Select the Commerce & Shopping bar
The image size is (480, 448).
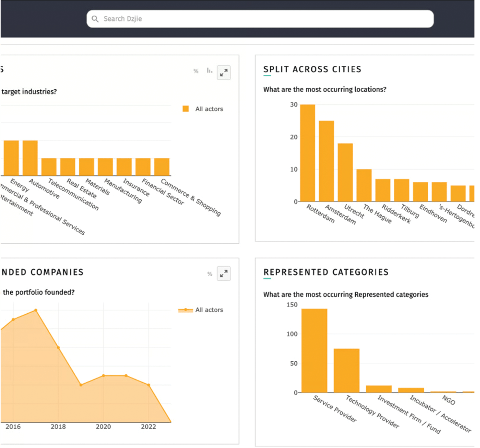[x=162, y=167]
